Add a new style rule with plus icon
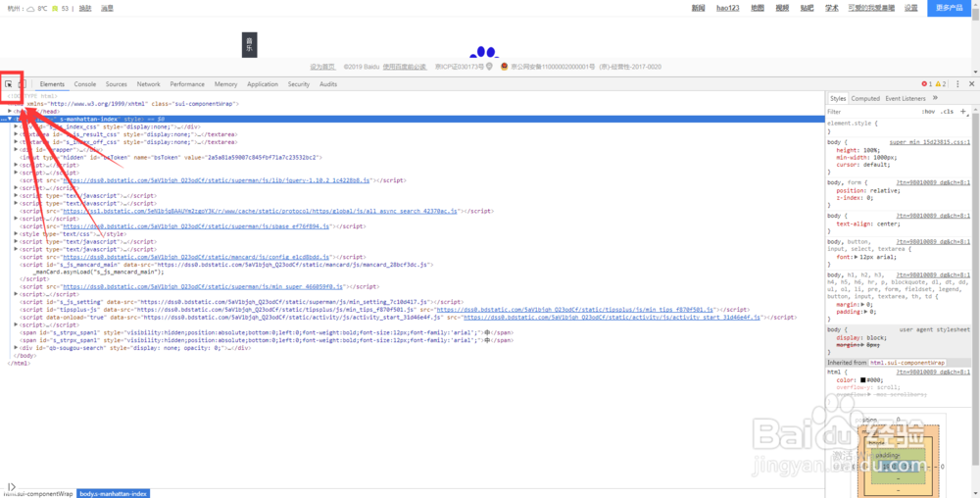This screenshot has height=498, width=980. point(963,111)
